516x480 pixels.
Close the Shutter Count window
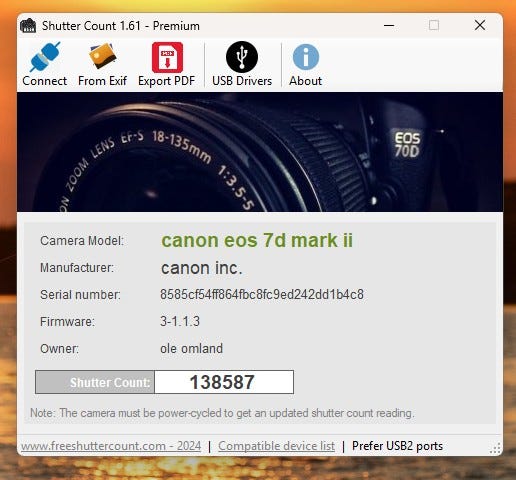coord(480,25)
